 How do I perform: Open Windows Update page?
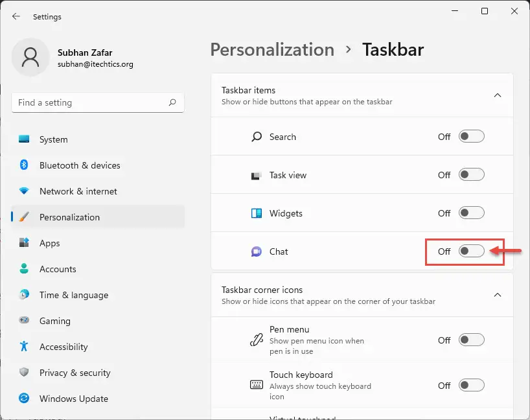[x=98, y=399]
